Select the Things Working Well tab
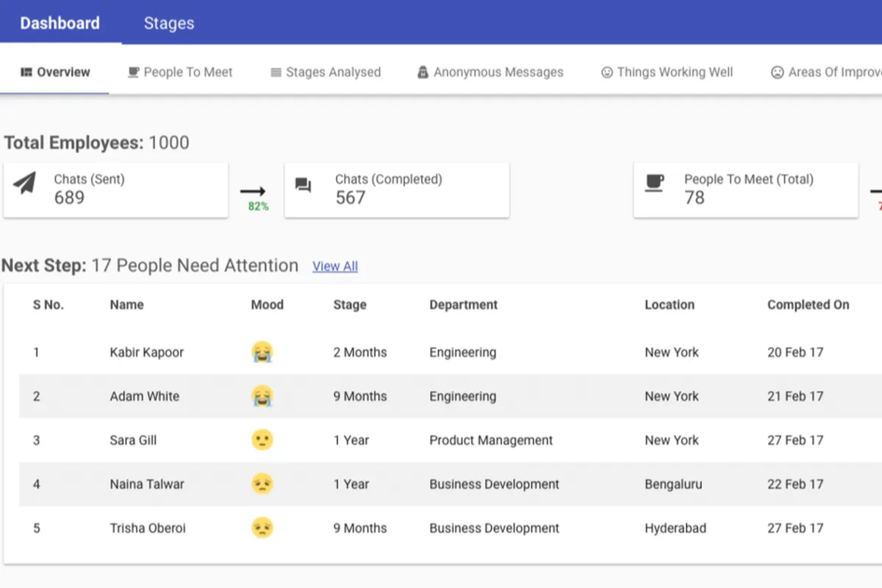This screenshot has width=882, height=588. (667, 72)
